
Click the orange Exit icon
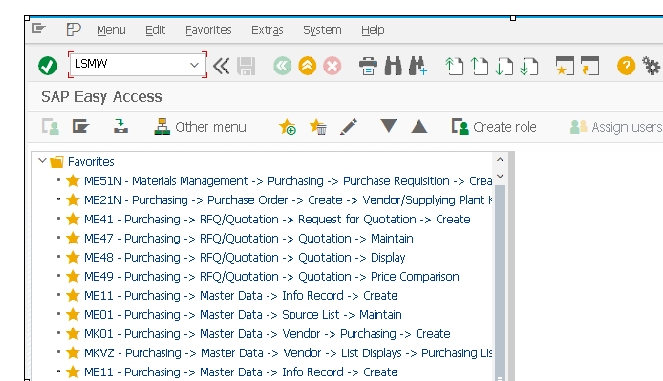pyautogui.click(x=307, y=66)
